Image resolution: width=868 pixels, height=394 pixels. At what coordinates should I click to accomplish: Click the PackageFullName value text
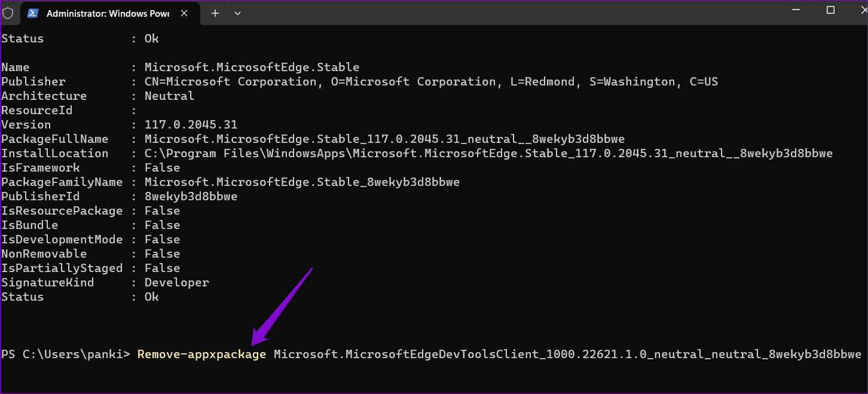tap(384, 139)
